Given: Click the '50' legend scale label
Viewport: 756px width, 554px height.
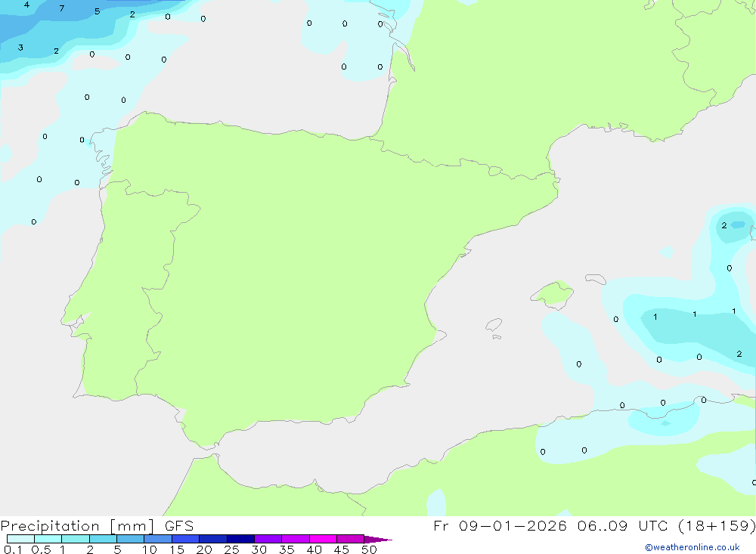Looking at the screenshot, I should click(369, 549).
